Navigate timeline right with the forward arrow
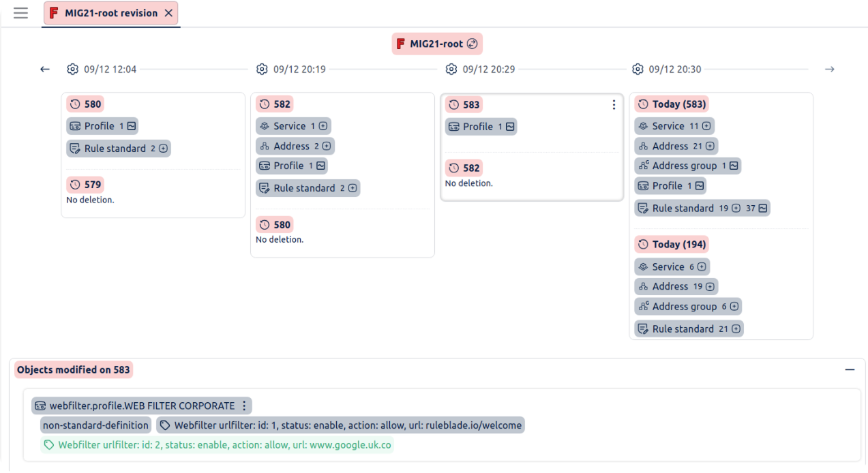 click(829, 69)
